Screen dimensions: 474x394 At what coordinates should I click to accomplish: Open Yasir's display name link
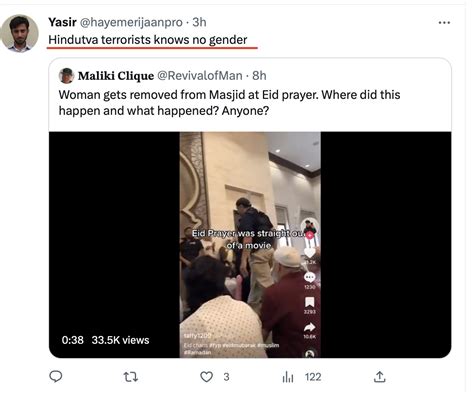pos(62,22)
